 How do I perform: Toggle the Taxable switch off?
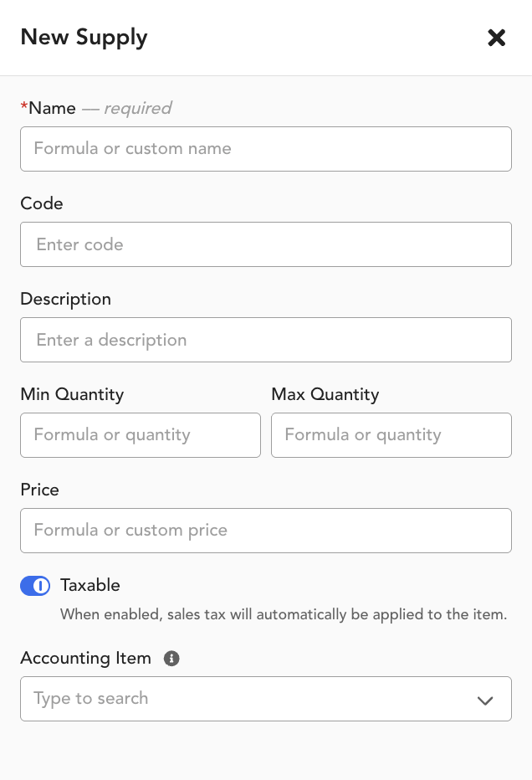35,586
